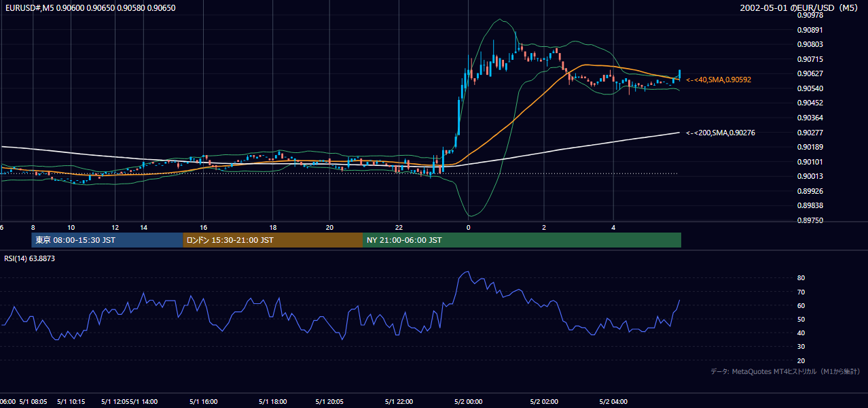Viewport: 868px width, 408px height.
Task: Click the 5/1 08:05 date label
Action: coord(33,401)
